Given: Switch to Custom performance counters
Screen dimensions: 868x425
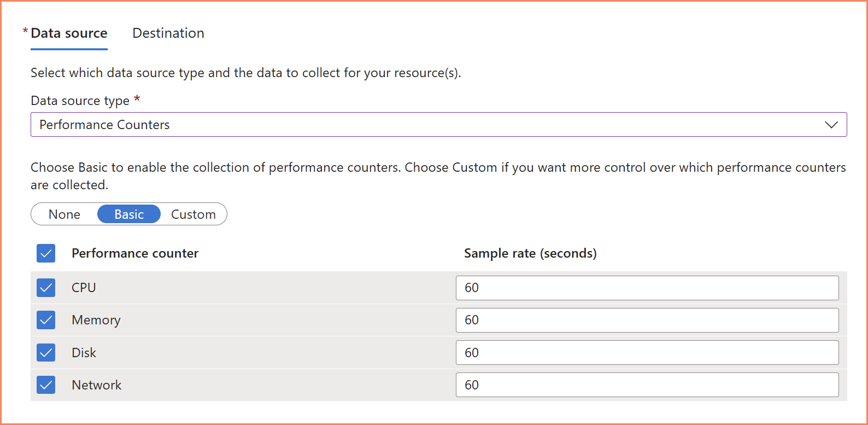Looking at the screenshot, I should pyautogui.click(x=193, y=214).
